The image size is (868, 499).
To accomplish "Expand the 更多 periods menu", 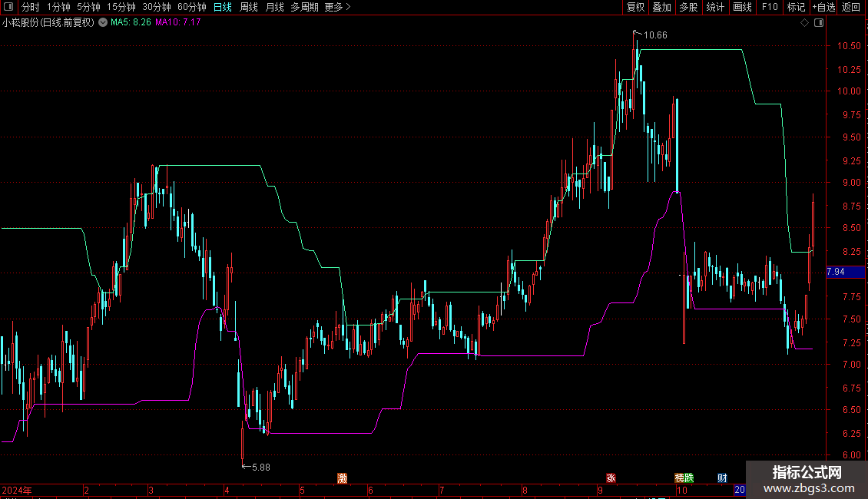I will [338, 7].
